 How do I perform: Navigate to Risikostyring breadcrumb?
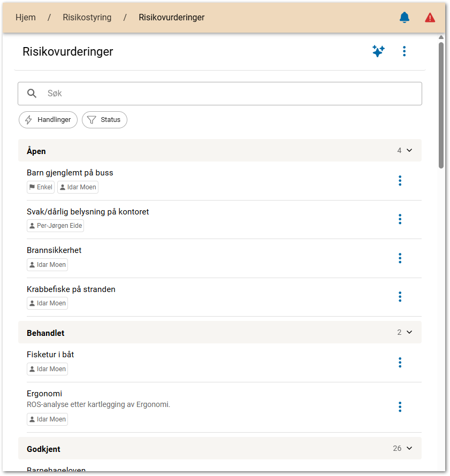[x=87, y=18]
